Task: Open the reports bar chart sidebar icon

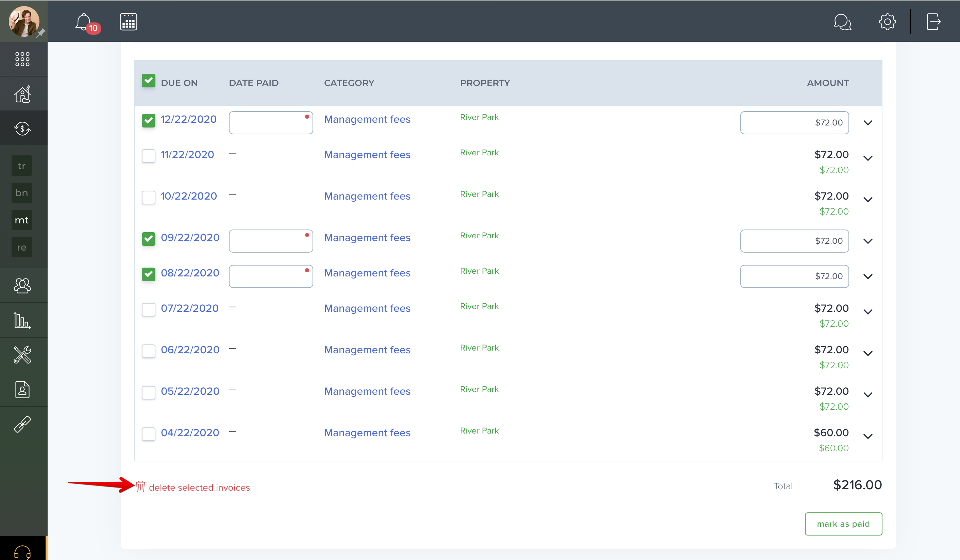Action: (x=22, y=320)
